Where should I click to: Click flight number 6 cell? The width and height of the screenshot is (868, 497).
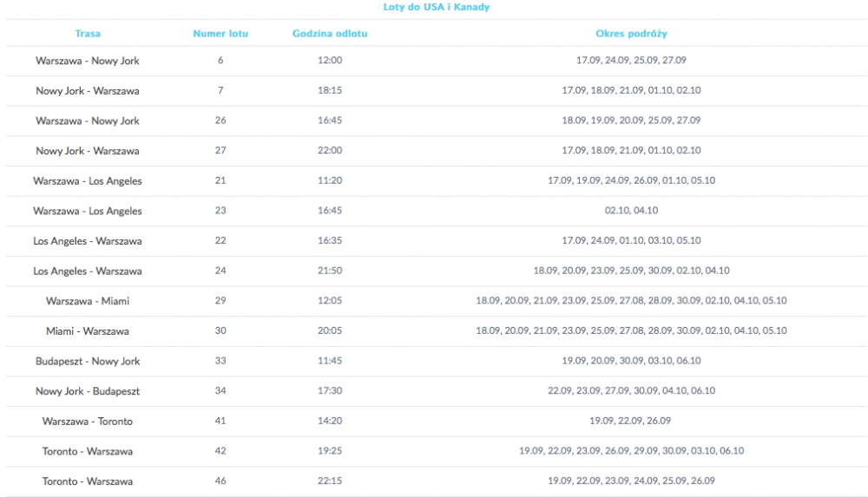220,61
